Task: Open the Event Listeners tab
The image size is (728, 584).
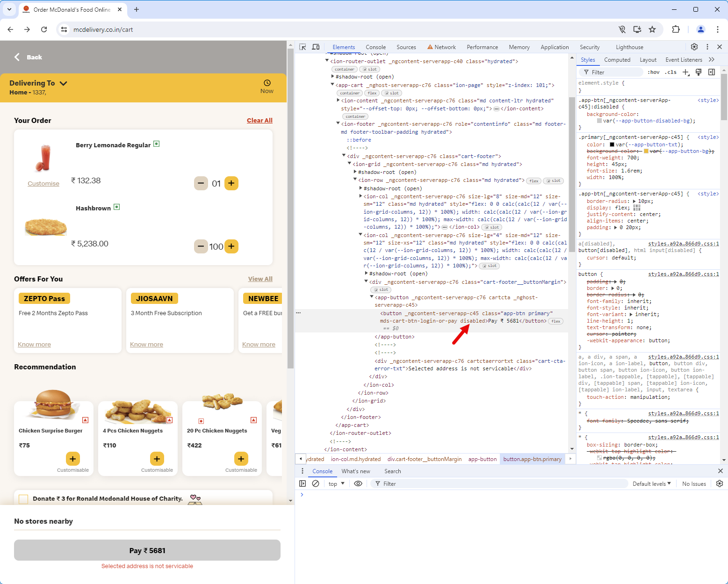Action: [x=684, y=60]
